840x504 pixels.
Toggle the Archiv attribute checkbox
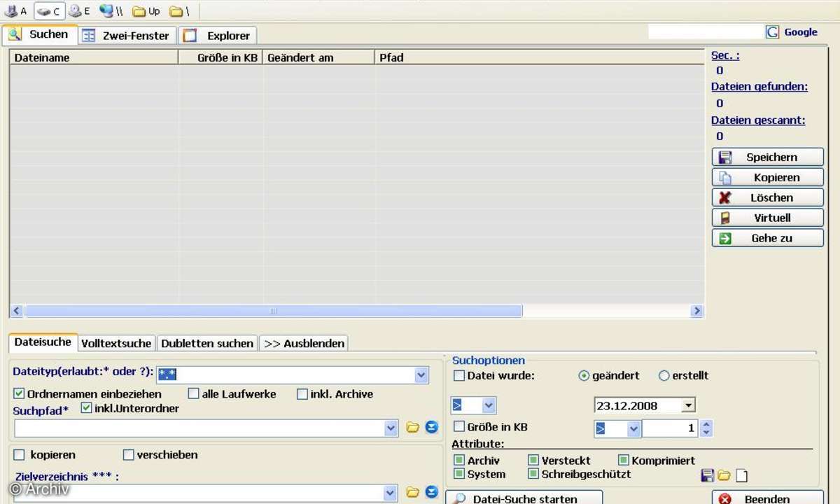click(x=459, y=461)
